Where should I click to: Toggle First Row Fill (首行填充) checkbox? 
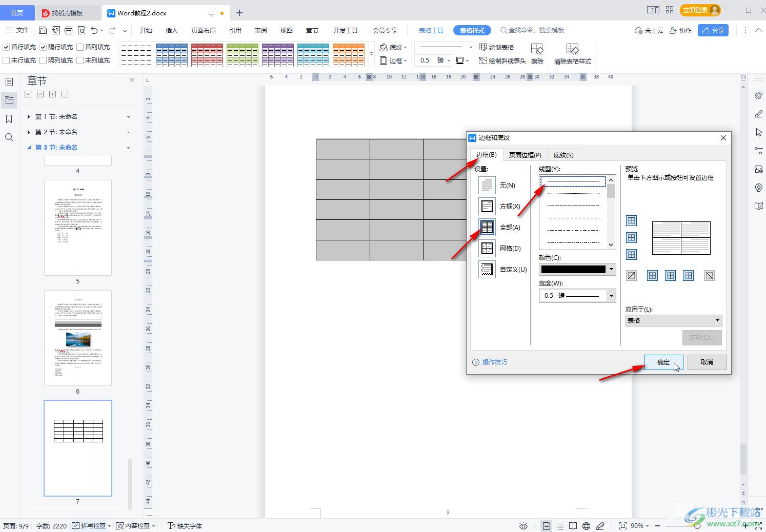6,47
